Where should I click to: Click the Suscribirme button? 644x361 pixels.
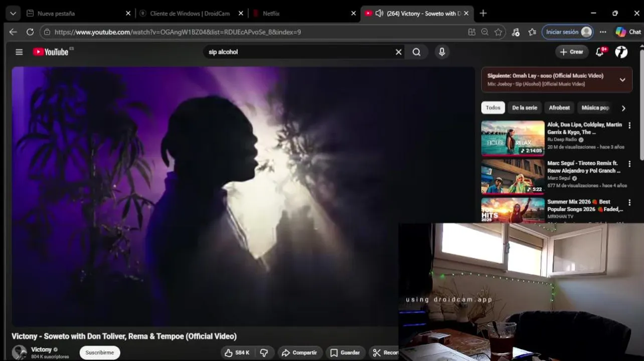coord(100,352)
